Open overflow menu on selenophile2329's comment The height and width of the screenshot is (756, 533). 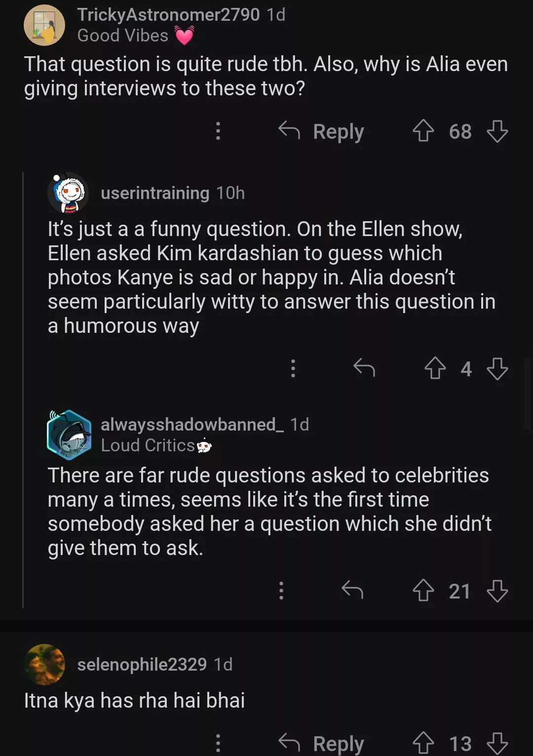(x=218, y=743)
